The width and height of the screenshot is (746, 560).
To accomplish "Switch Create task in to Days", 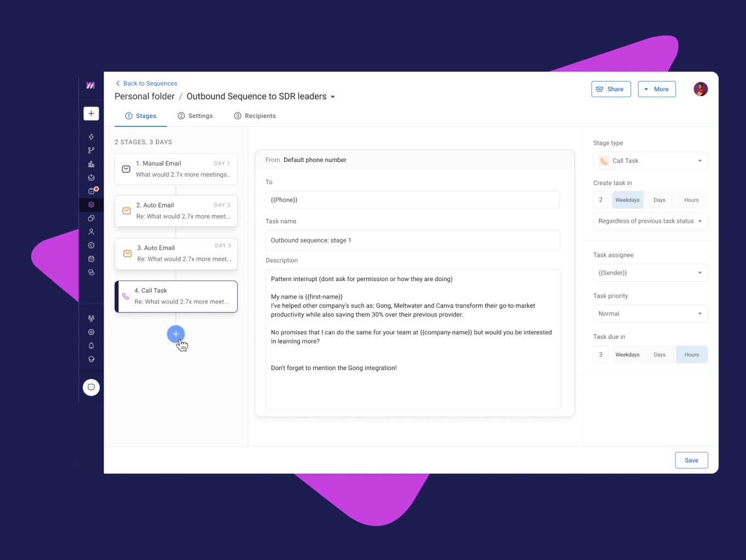I will (x=659, y=199).
